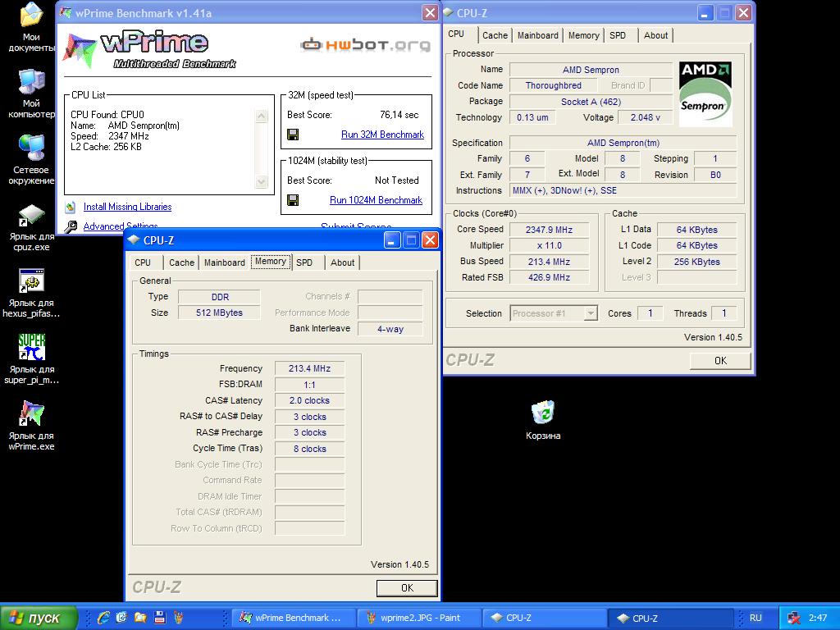
Task: Select the Mainboard tab in the Memory window
Action: point(225,262)
